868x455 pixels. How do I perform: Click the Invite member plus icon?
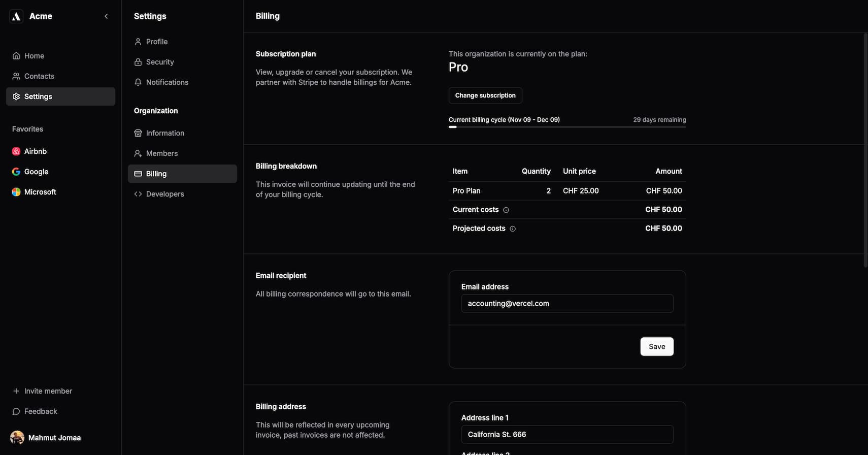click(16, 391)
